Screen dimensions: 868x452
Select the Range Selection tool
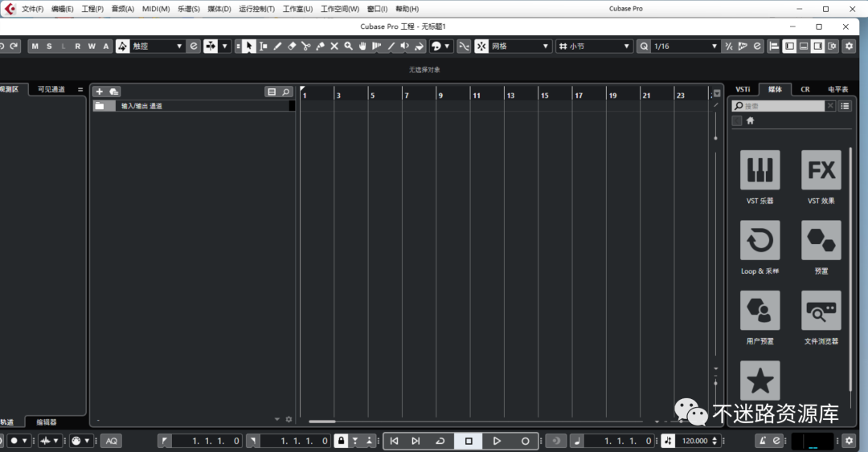(264, 46)
